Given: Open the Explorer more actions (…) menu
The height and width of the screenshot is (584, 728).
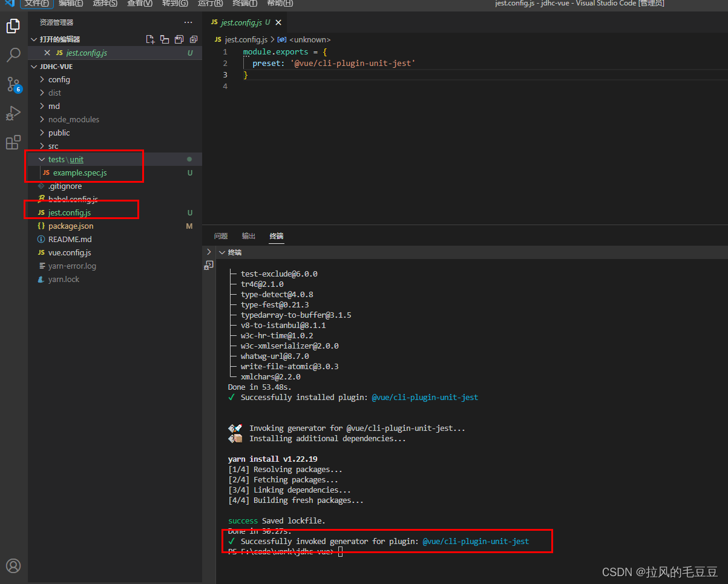Looking at the screenshot, I should pos(188,22).
